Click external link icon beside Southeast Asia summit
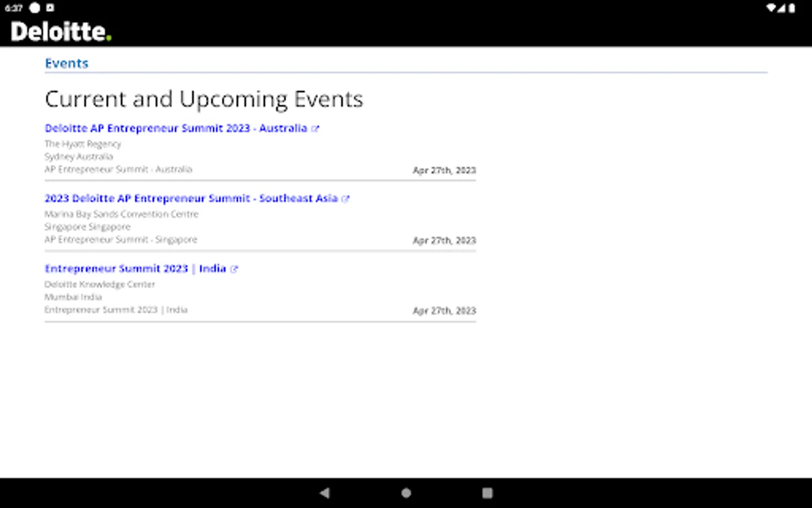Screen dimensions: 812x508 346,199
